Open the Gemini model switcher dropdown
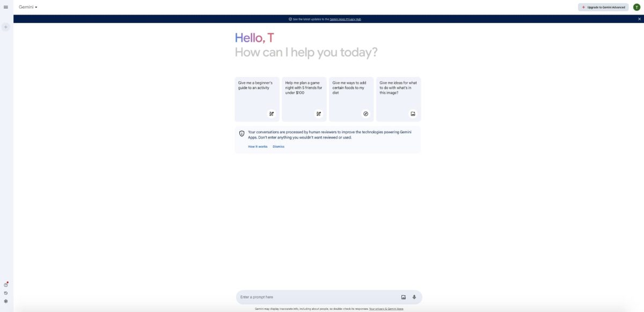 pyautogui.click(x=26, y=6)
